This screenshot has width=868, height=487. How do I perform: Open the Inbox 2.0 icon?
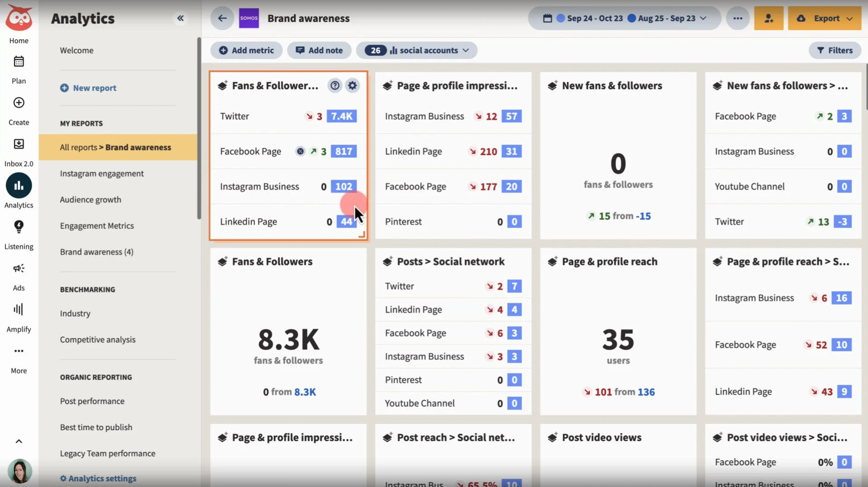pyautogui.click(x=19, y=144)
